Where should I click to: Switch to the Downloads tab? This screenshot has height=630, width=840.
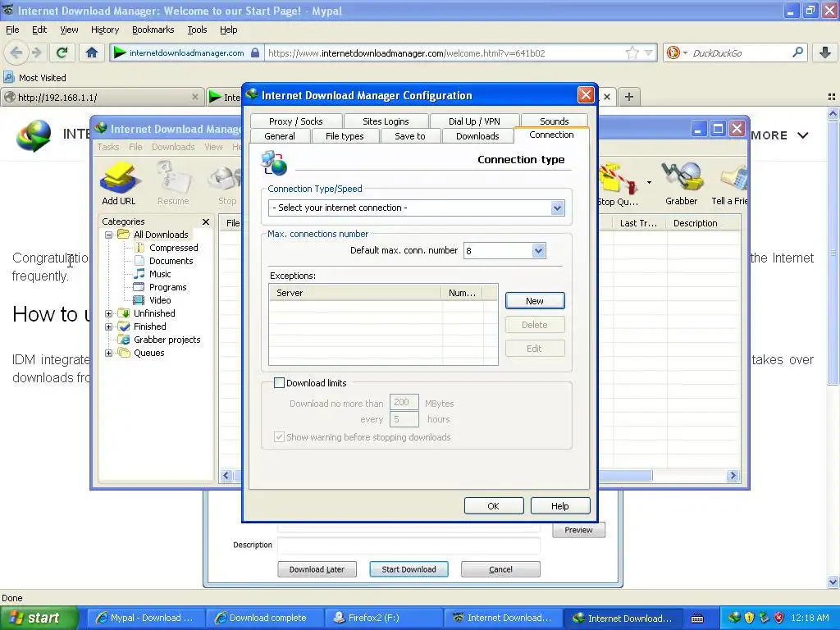[477, 136]
